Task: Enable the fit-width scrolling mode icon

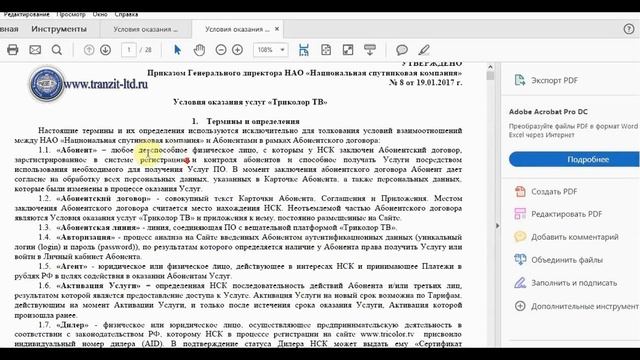Action: click(304, 50)
